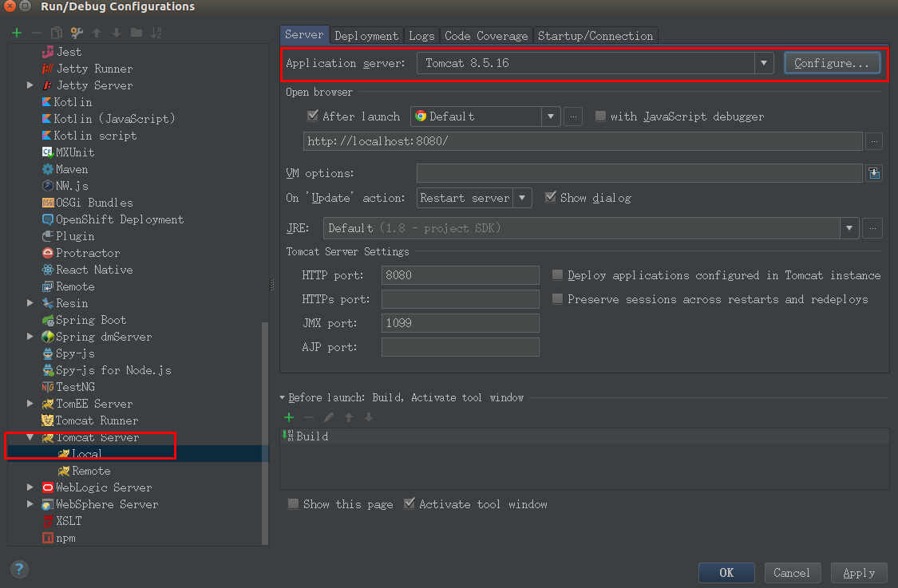Expand the TomEE Server node

(x=30, y=404)
